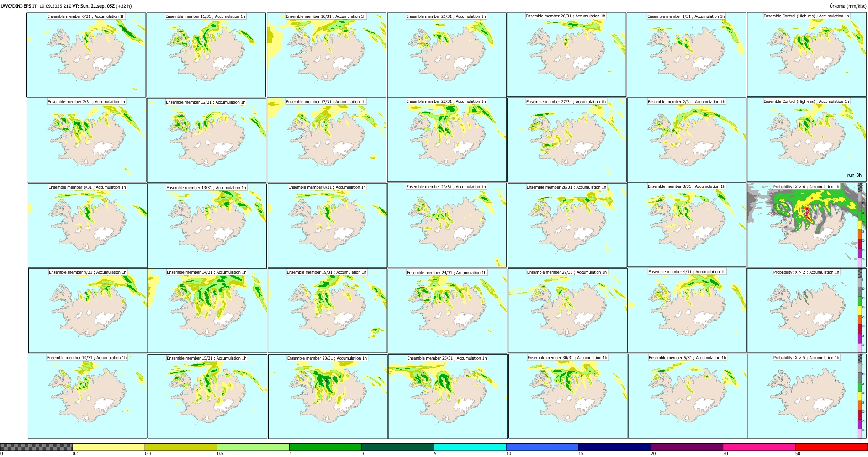868x457 pixels.
Task: Open the Probability X > 5 map panel
Action: 806,396
